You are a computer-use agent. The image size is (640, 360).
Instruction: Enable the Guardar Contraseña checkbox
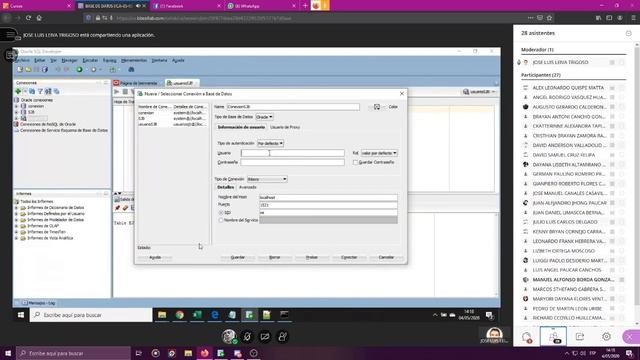point(356,162)
